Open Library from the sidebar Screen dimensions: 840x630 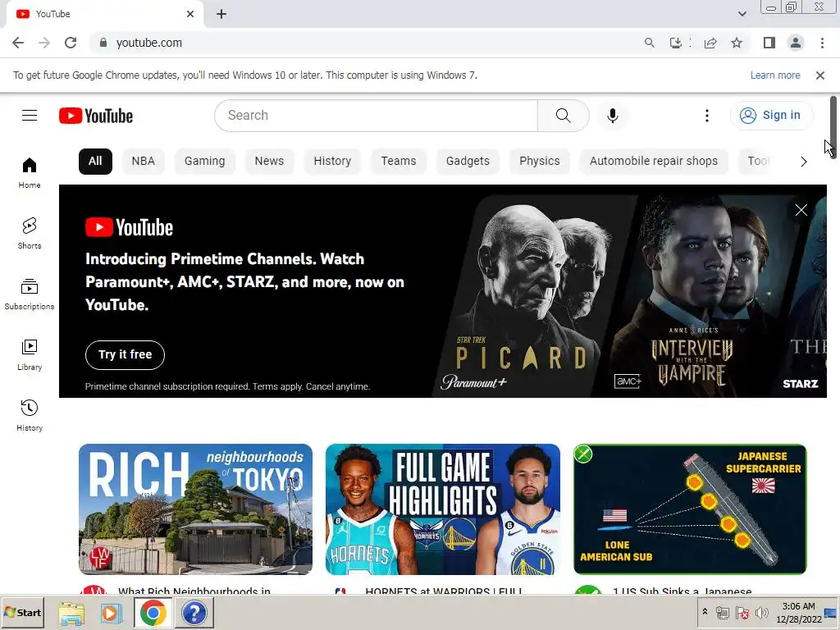pyautogui.click(x=30, y=355)
